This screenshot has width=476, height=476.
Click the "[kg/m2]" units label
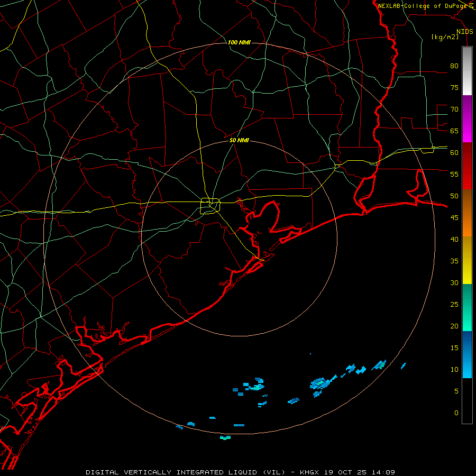(445, 37)
